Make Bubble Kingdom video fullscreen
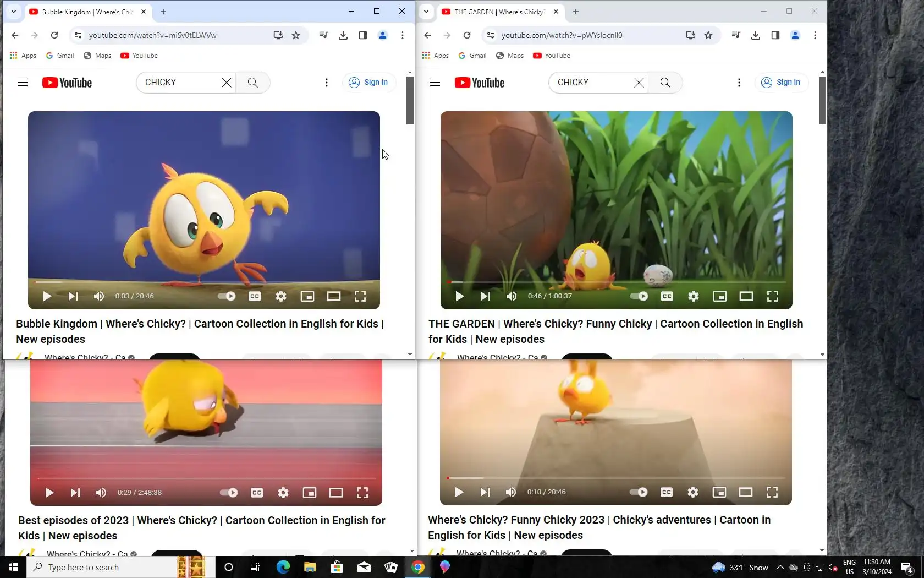Viewport: 924px width, 578px height. pyautogui.click(x=360, y=296)
